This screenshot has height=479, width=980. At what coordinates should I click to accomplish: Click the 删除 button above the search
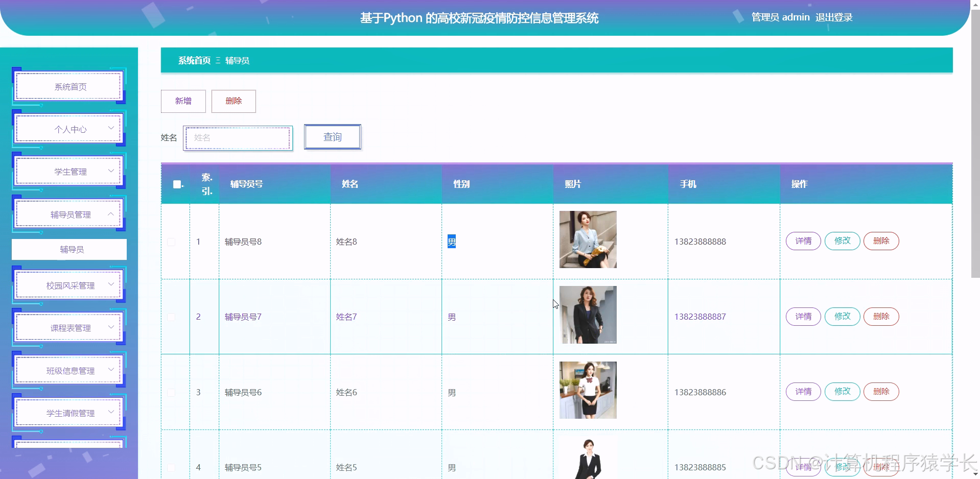[x=234, y=101]
